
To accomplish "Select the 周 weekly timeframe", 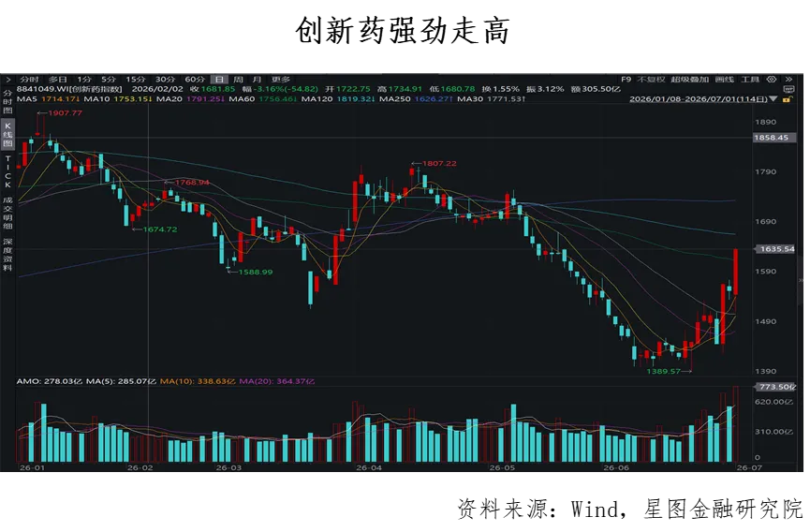I will tap(238, 79).
